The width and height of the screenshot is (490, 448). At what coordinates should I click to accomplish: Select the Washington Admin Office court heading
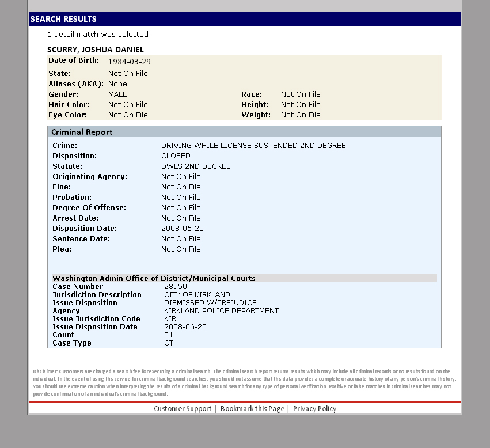click(x=154, y=278)
